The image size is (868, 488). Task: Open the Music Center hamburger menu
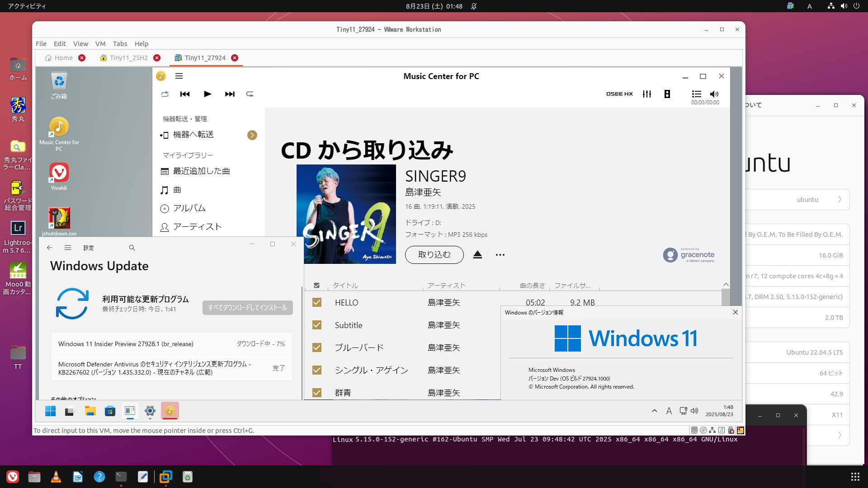click(x=179, y=76)
